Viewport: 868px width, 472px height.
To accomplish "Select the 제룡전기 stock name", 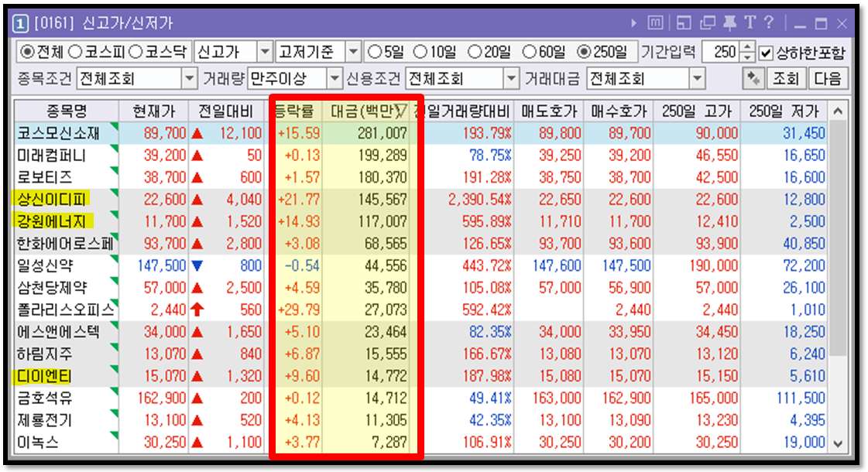I will pyautogui.click(x=45, y=420).
